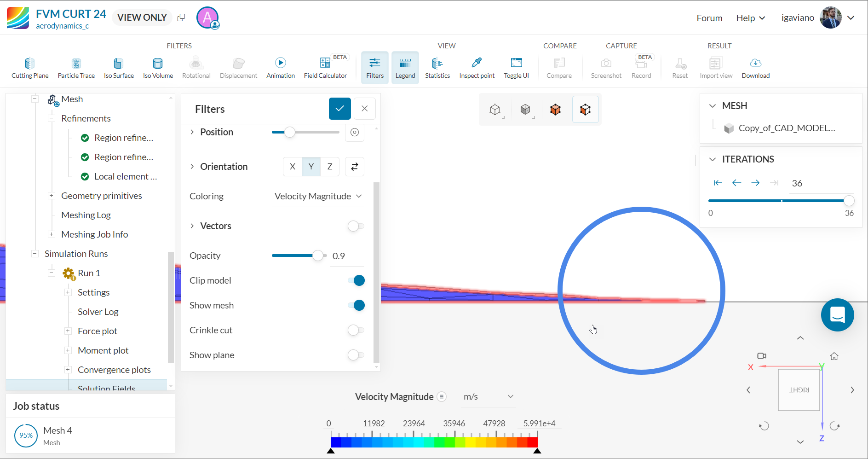Add an Iso Volume filter
This screenshot has height=459, width=868.
pyautogui.click(x=158, y=68)
